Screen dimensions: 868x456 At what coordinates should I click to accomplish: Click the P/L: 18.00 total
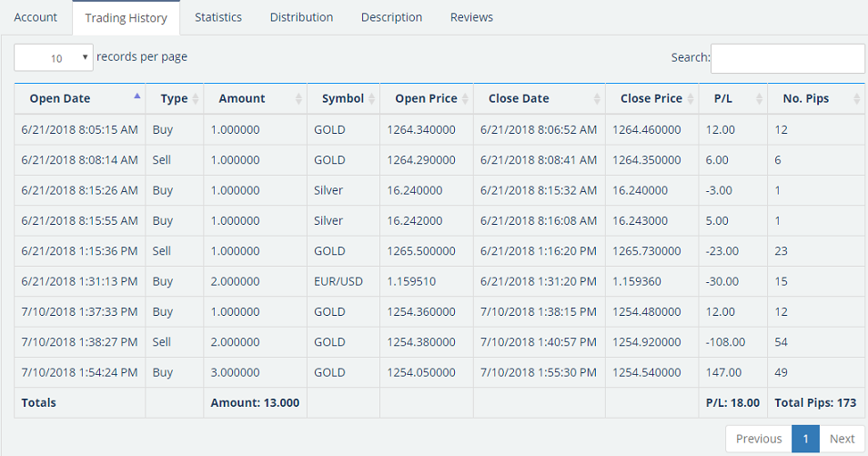coord(733,403)
